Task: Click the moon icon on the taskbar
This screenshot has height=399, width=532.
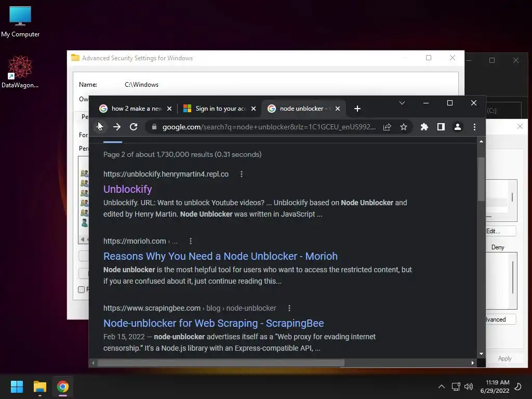Action: [518, 387]
